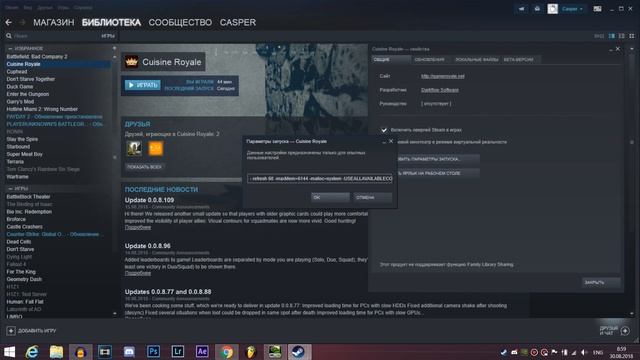Viewport: 640px width, 360px height.
Task: Toggle the enable Steam overlay checkbox
Action: [x=384, y=130]
